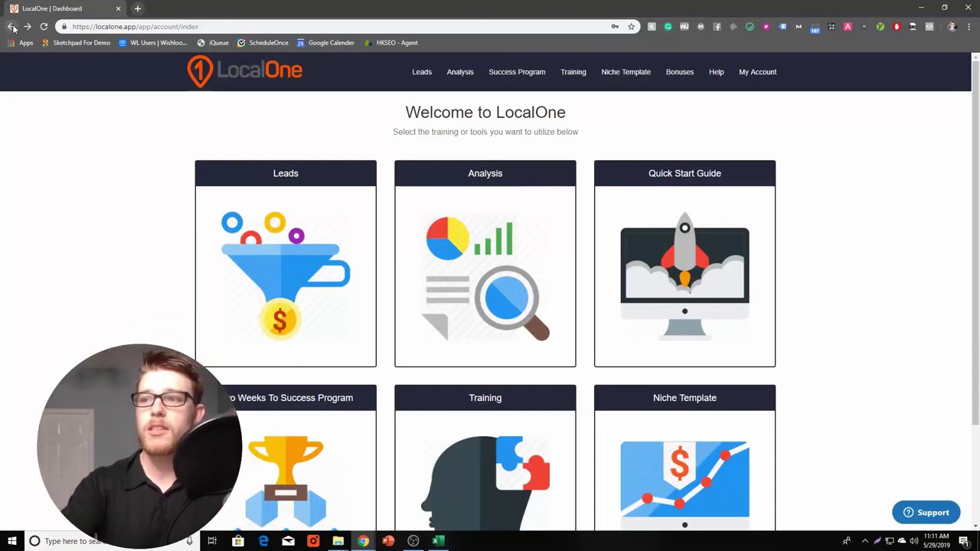Go to Analysis in top navigation
980x551 pixels.
460,72
